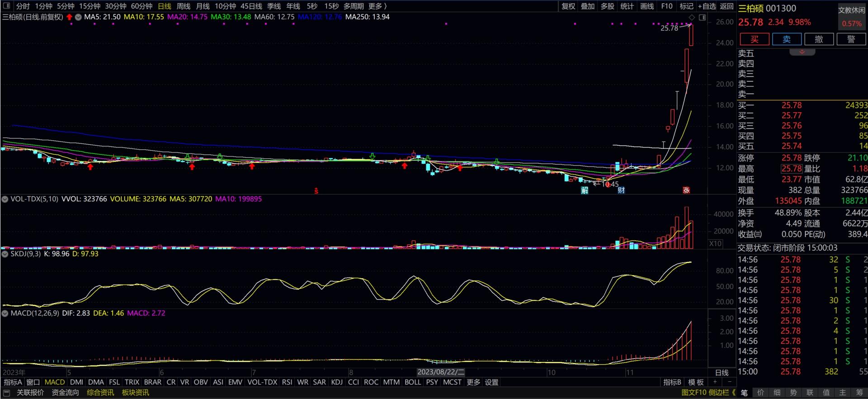
Task: Toggle the SKDJ panel indicator circle
Action: [x=5, y=254]
